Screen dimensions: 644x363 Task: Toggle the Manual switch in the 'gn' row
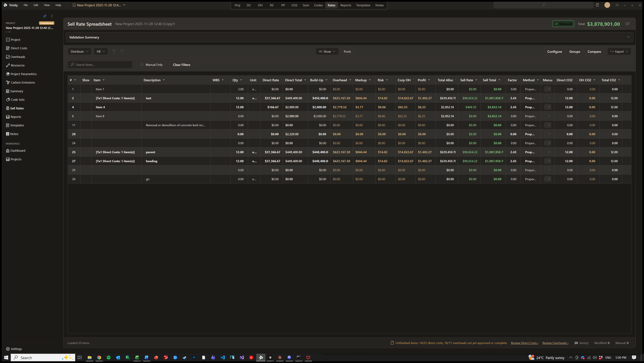pyautogui.click(x=547, y=179)
